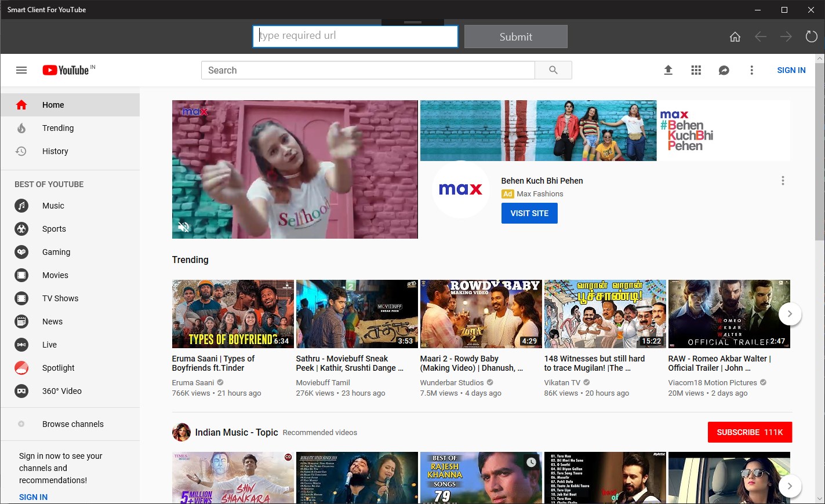Click the Music category icon
Viewport: 825px width, 504px height.
[x=21, y=206]
